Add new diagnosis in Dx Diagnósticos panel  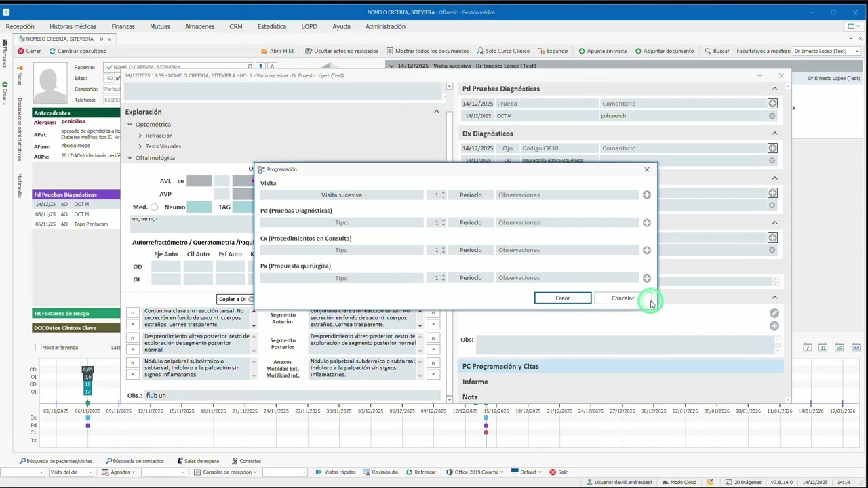[772, 148]
